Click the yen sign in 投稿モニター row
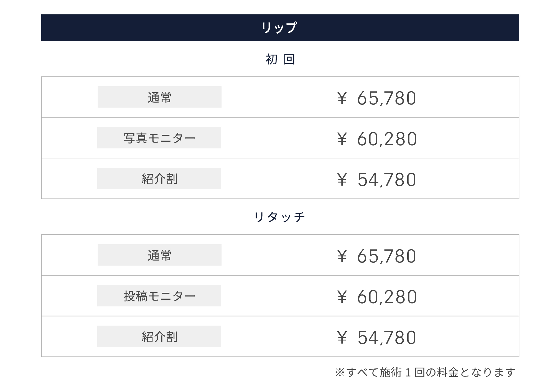Image resolution: width=560 pixels, height=392 pixels. [x=342, y=297]
